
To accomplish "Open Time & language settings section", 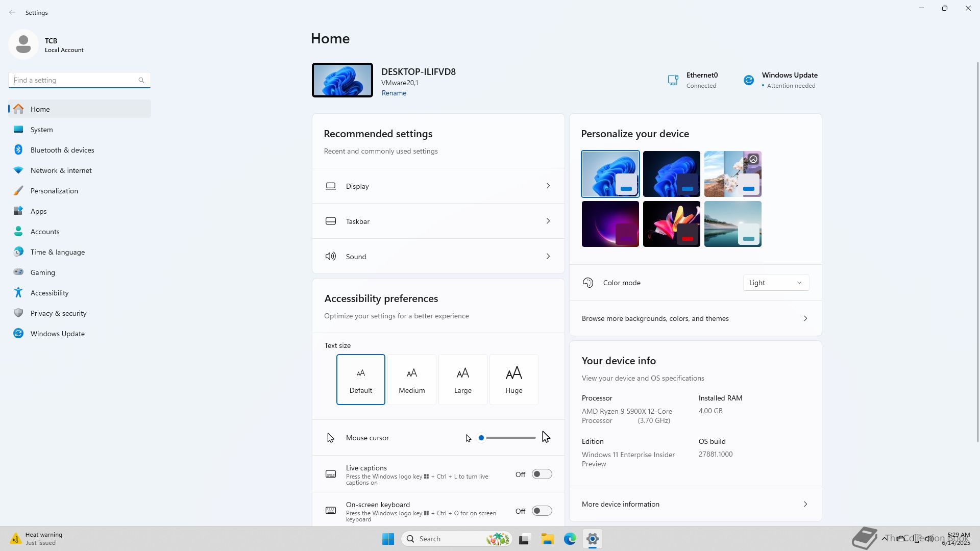I will [x=58, y=252].
